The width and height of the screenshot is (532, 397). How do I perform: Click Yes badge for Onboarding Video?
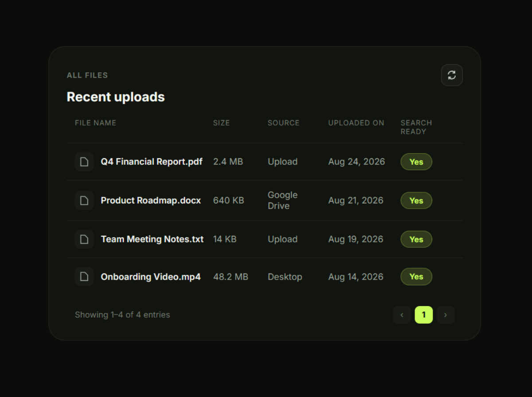coord(416,276)
